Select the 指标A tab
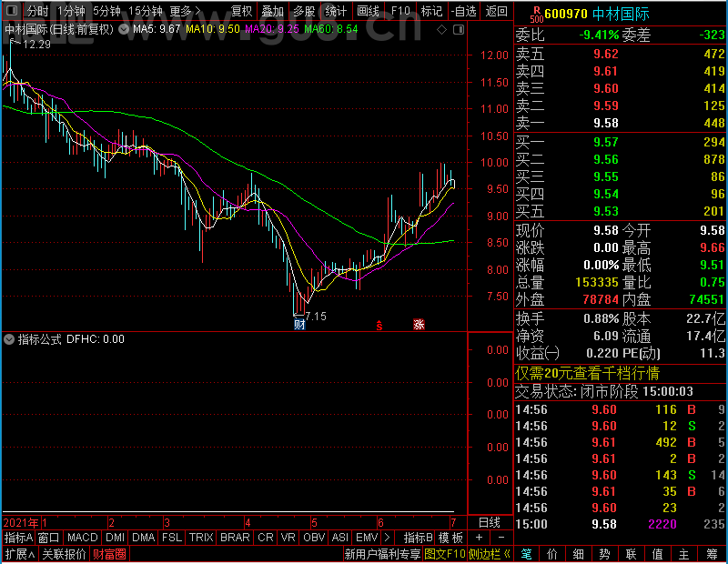 click(x=18, y=538)
